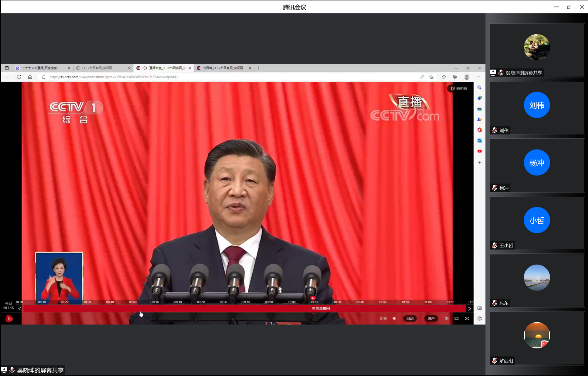Image resolution: width=588 pixels, height=376 pixels.
Task: Open the 原声 audio selector
Action: click(431, 318)
